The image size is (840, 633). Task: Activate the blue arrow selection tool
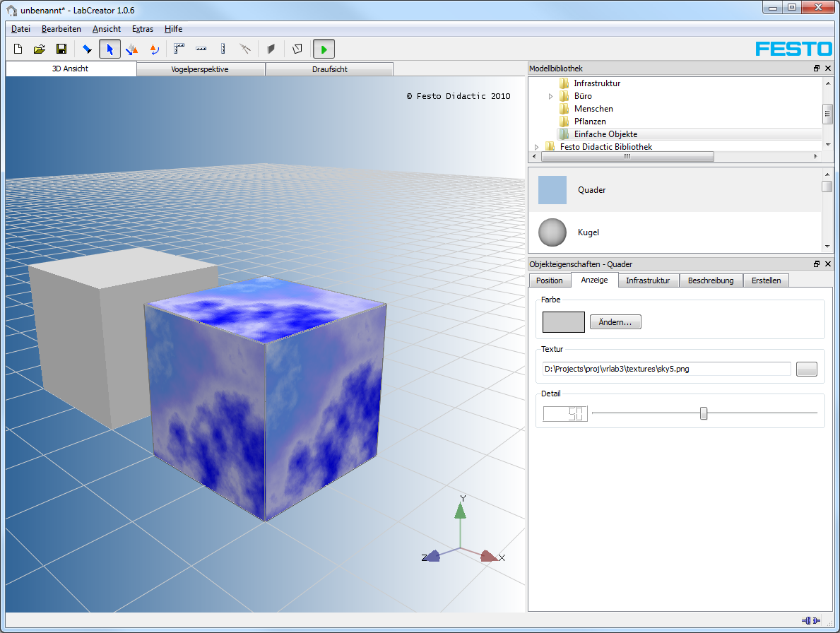pyautogui.click(x=110, y=49)
